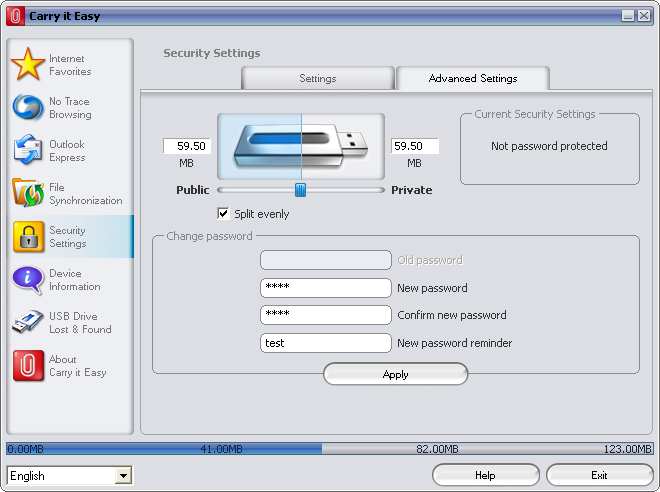Open the About Carry it Easy paperclip icon
660x492 pixels.
(29, 365)
